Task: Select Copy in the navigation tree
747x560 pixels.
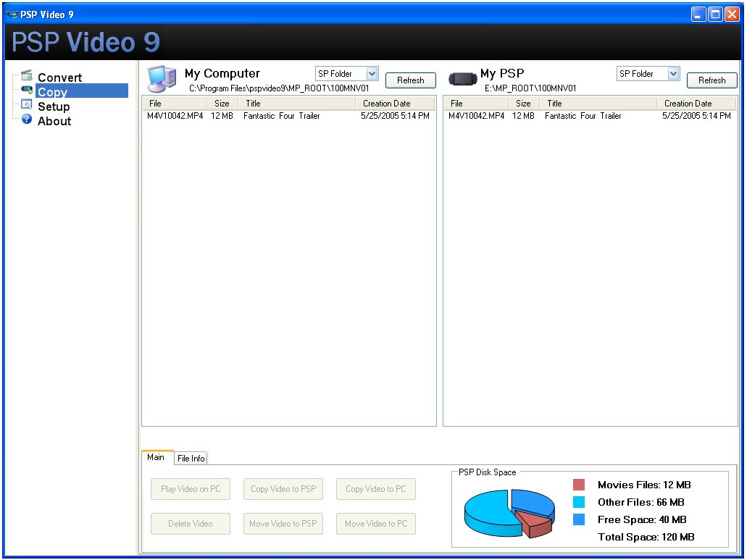Action: (x=81, y=91)
